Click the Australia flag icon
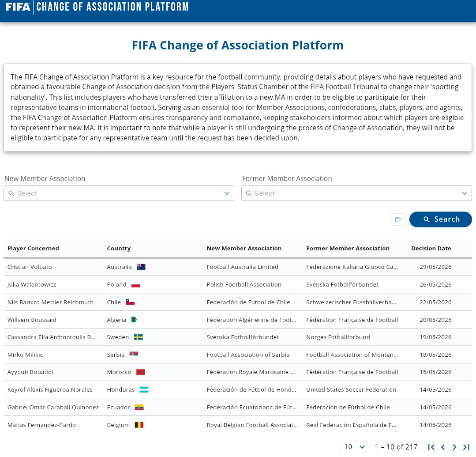This screenshot has width=476, height=457. click(141, 267)
